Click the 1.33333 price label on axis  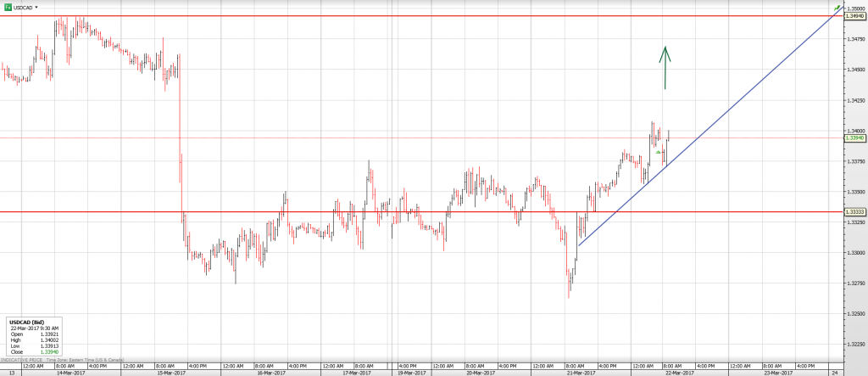(854, 212)
